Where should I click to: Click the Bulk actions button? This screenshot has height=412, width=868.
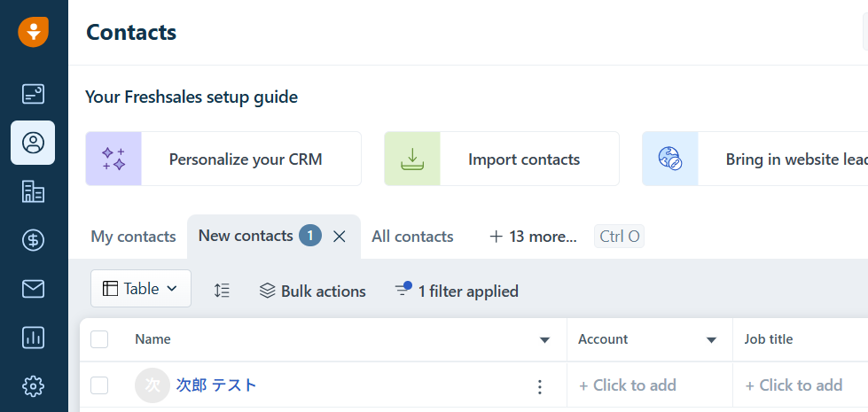point(313,291)
